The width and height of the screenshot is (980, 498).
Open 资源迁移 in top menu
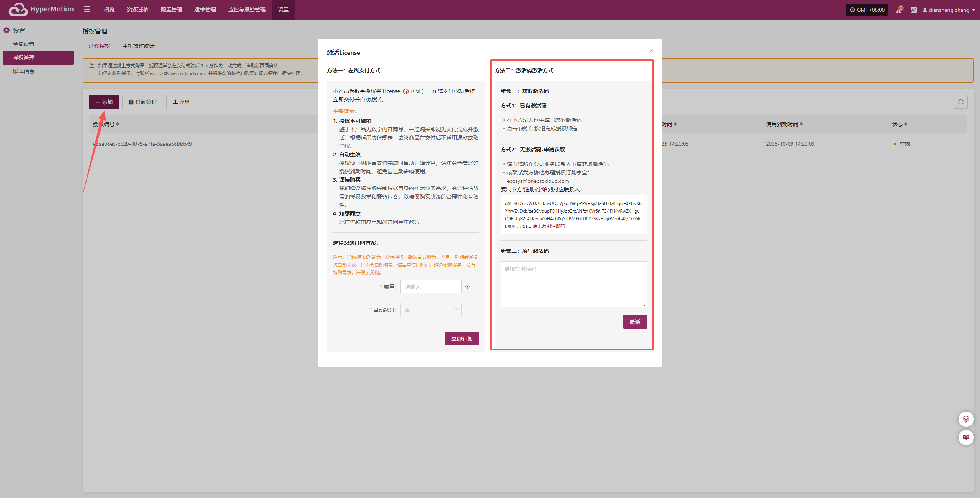[137, 10]
